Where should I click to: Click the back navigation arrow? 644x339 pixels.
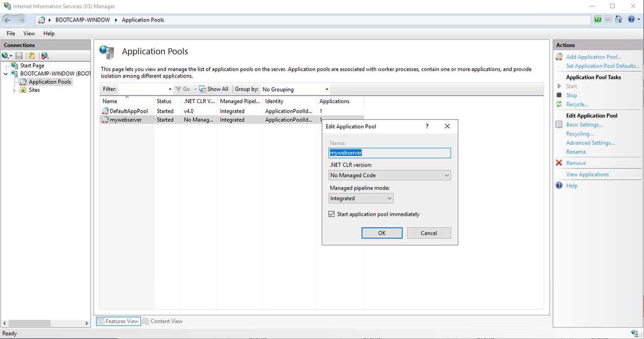pyautogui.click(x=8, y=20)
